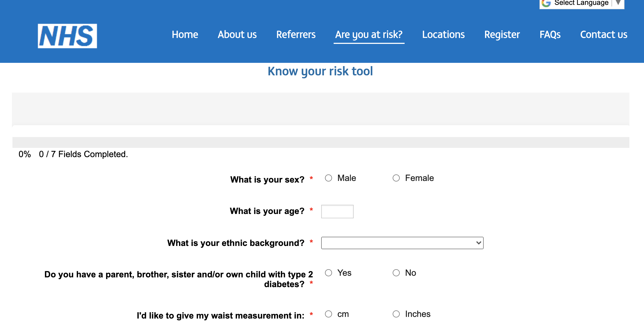Image resolution: width=644 pixels, height=331 pixels.
Task: Click the Google Translate icon
Action: (546, 3)
